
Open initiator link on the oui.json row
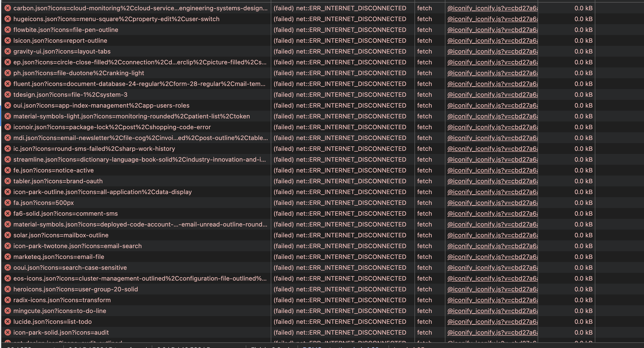click(492, 106)
